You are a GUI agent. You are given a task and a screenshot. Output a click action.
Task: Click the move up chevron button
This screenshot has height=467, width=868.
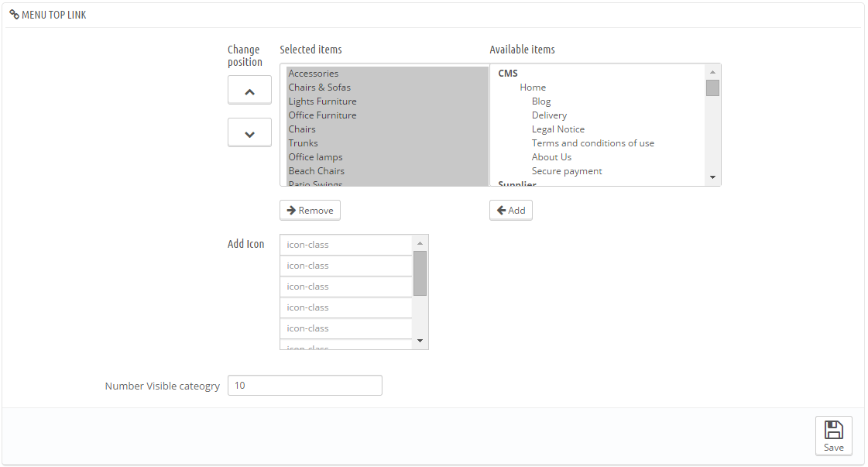click(249, 90)
